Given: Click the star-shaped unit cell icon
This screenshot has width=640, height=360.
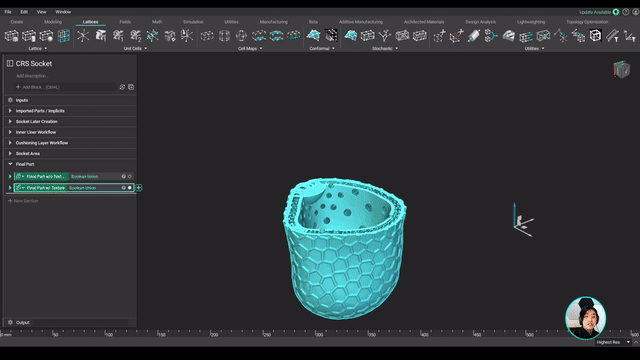Looking at the screenshot, I should pyautogui.click(x=83, y=36).
